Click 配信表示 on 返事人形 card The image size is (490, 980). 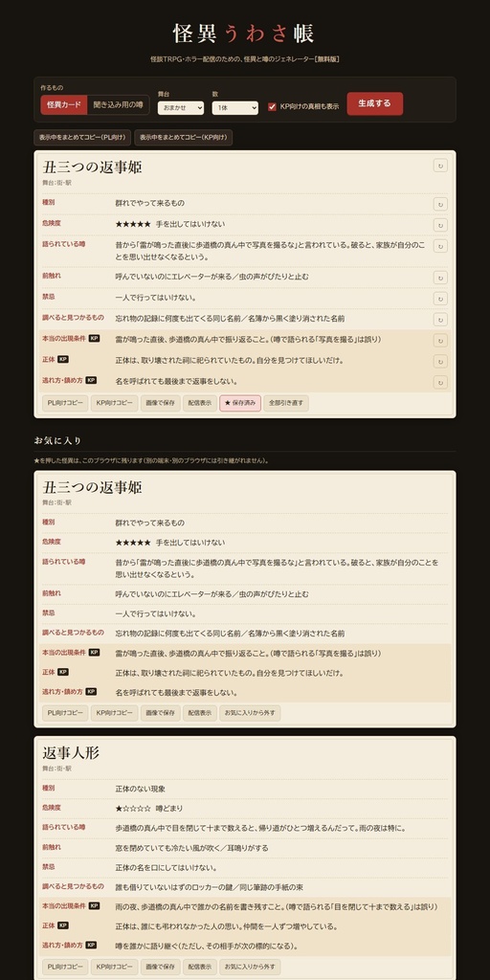(200, 967)
